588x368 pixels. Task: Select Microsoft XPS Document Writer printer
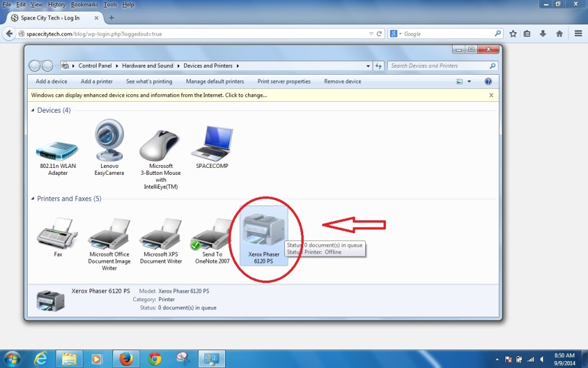[x=161, y=241]
